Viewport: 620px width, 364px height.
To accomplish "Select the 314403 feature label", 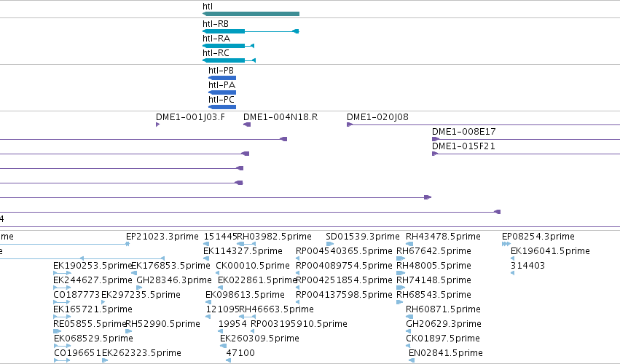I will coord(527,266).
